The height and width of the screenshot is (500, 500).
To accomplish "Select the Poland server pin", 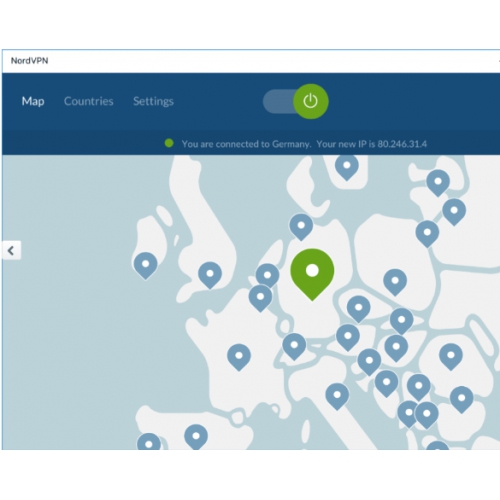I will pos(395,282).
